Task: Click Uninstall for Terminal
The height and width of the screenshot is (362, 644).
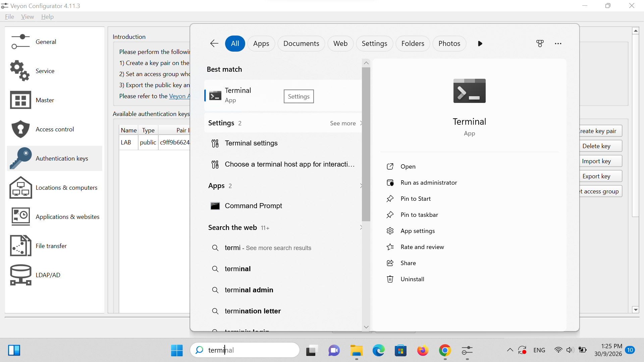Action: (x=470, y=279)
